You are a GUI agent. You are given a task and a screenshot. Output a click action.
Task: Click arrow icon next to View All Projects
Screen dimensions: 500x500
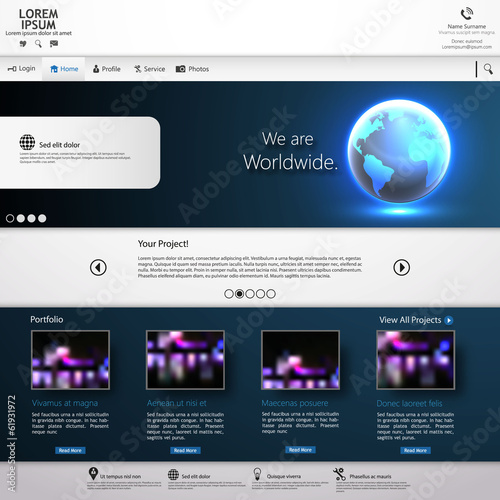coord(449,320)
